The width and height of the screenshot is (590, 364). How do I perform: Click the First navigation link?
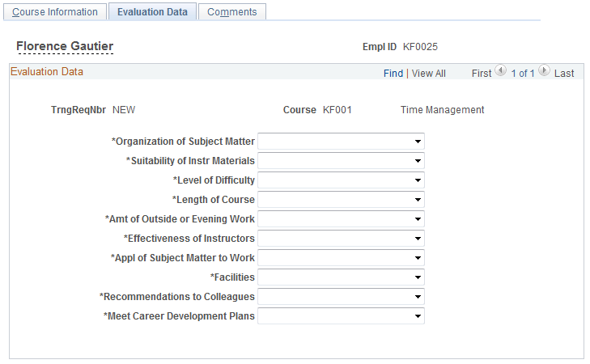pos(482,74)
